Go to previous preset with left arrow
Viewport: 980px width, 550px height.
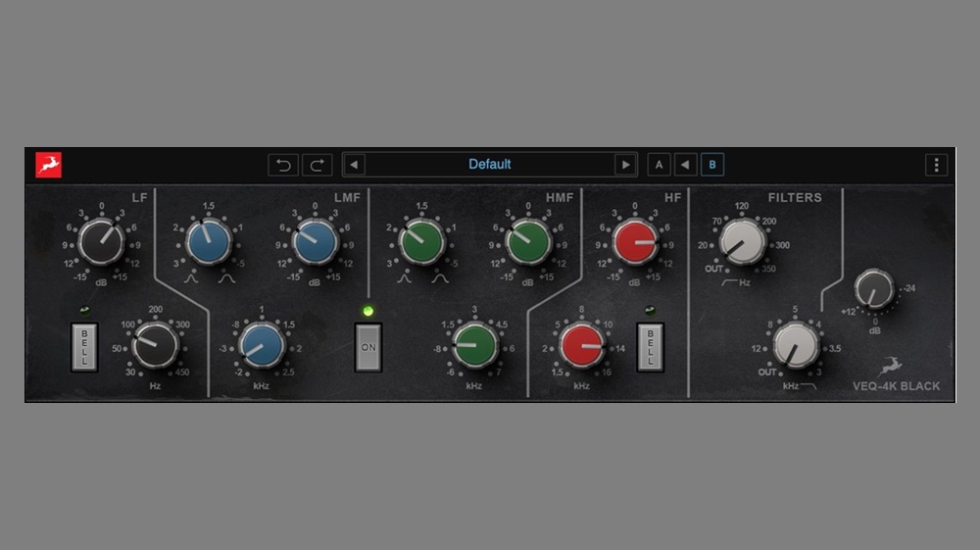coord(354,165)
